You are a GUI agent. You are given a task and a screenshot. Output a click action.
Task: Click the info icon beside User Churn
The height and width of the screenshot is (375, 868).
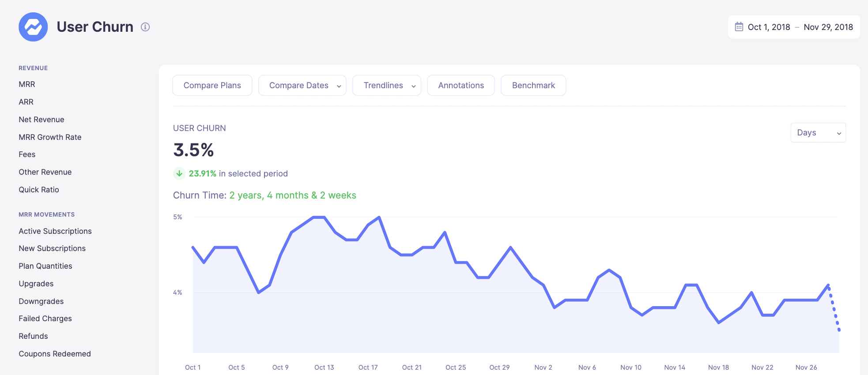pyautogui.click(x=145, y=27)
